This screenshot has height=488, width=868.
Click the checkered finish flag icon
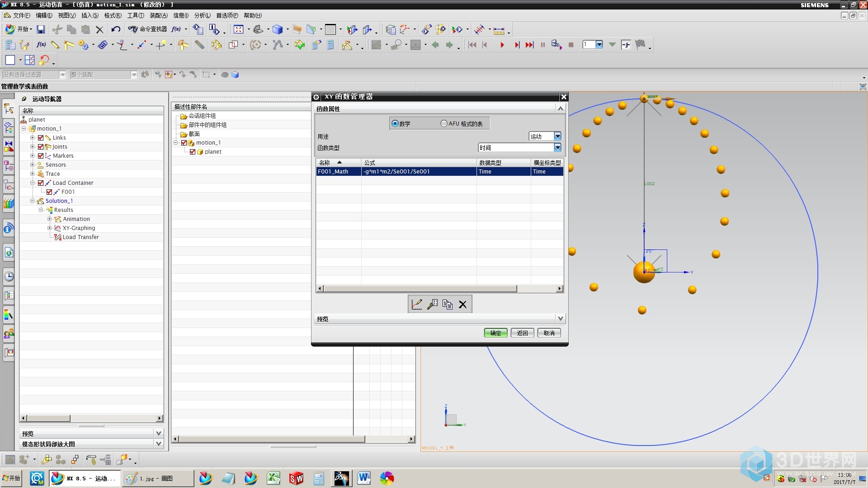640,45
